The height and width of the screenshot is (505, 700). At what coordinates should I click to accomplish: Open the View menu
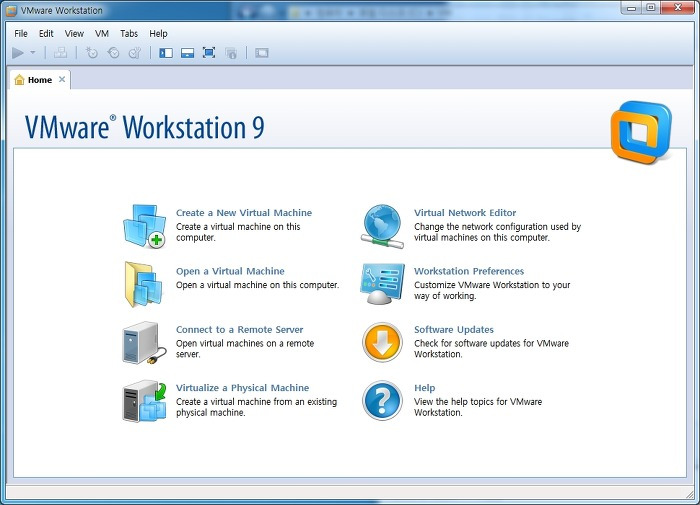point(74,33)
